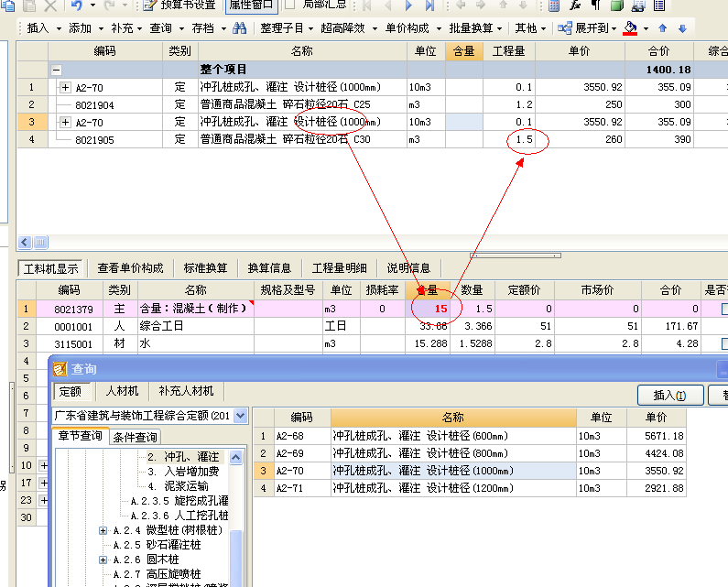Open the fill color dropdown arrow
This screenshot has height=587, width=728.
[646, 28]
